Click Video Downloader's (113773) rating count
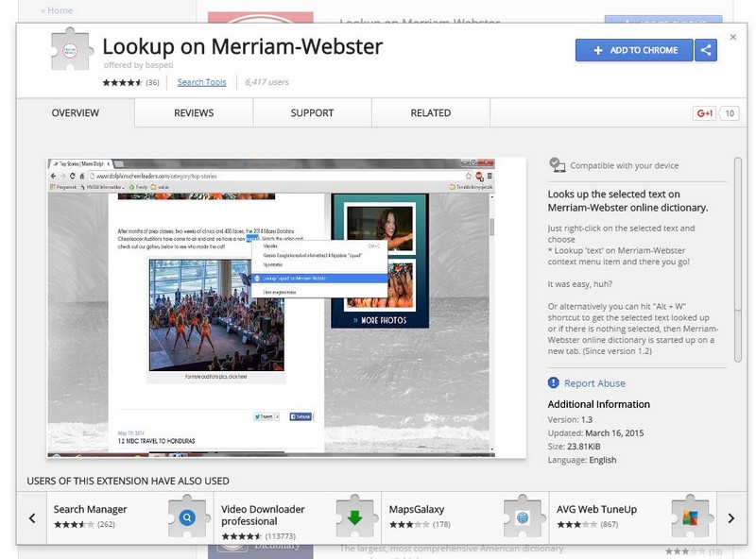The width and height of the screenshot is (756, 559). click(280, 536)
